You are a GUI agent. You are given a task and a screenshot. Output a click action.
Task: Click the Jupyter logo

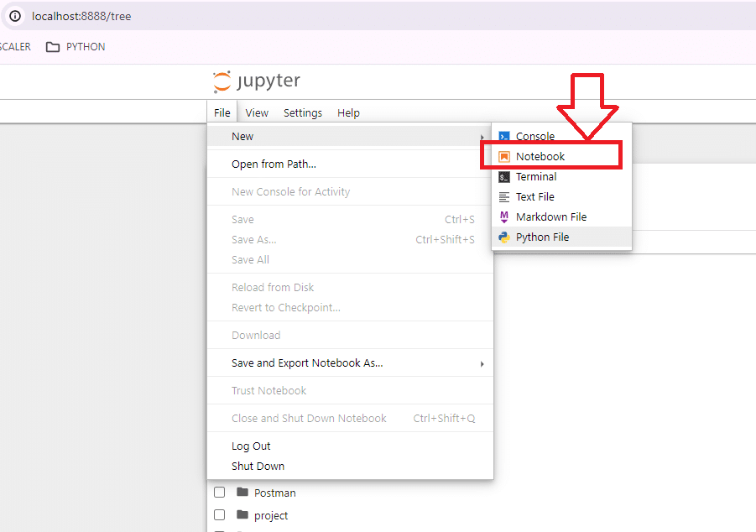pyautogui.click(x=257, y=81)
